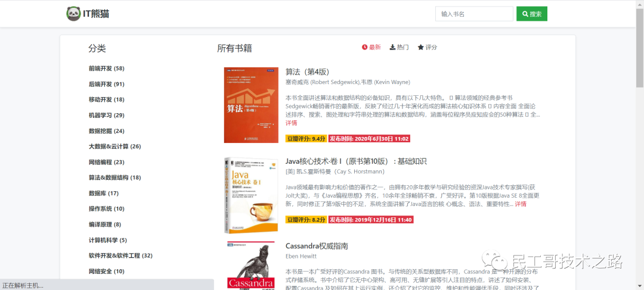Viewport: 644px width, 290px height.
Task: Open the 机器学习 (29) category
Action: tap(106, 116)
